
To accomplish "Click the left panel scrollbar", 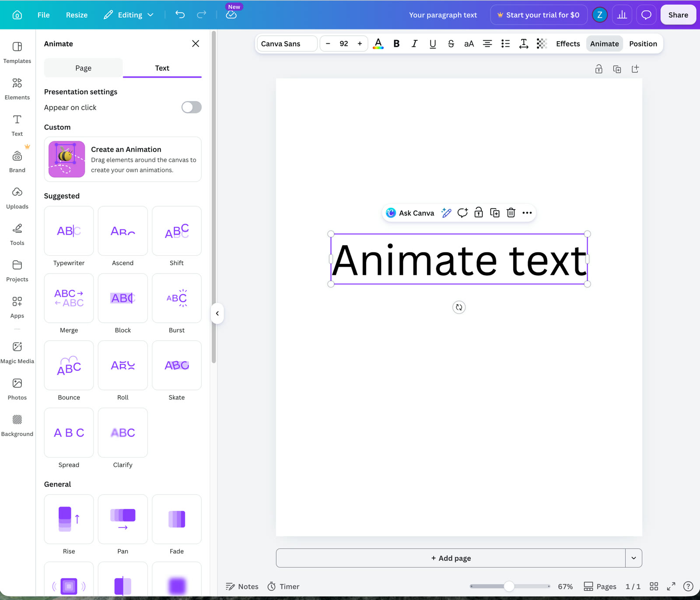I will pos(213,197).
